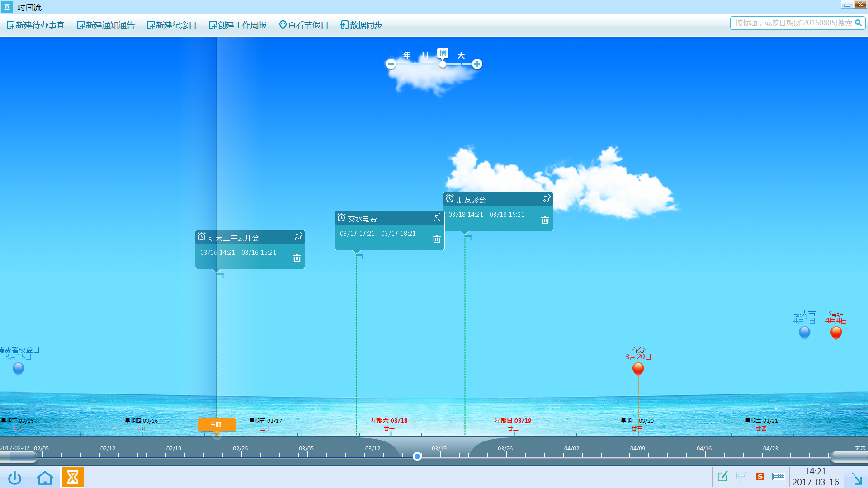This screenshot has height=488, width=868.
Task: Click 创建工作周报 button
Action: (237, 25)
